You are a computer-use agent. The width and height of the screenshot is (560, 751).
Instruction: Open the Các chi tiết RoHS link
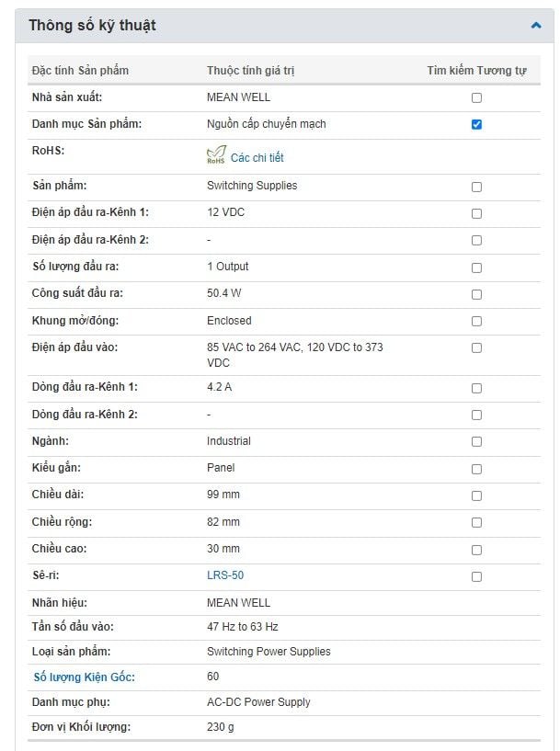tap(257, 158)
